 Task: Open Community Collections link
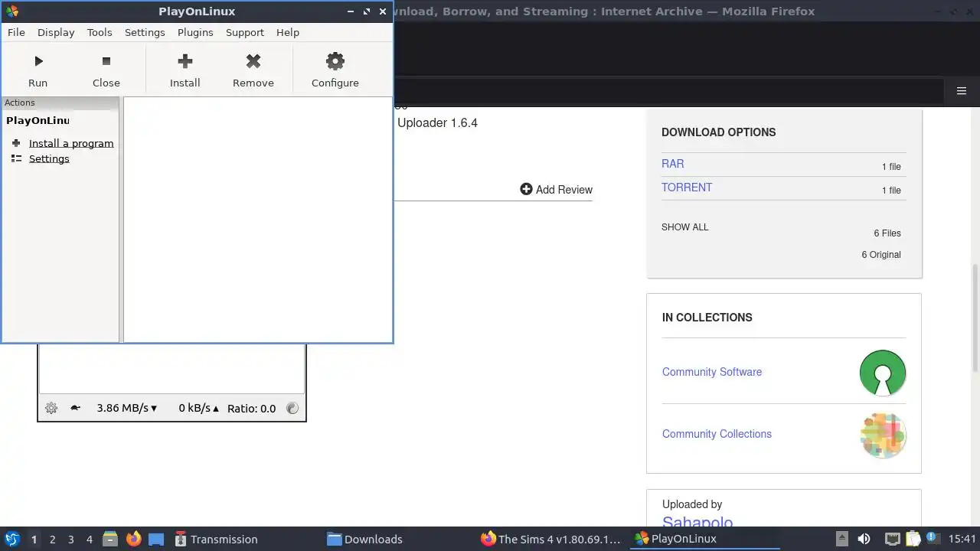point(717,434)
